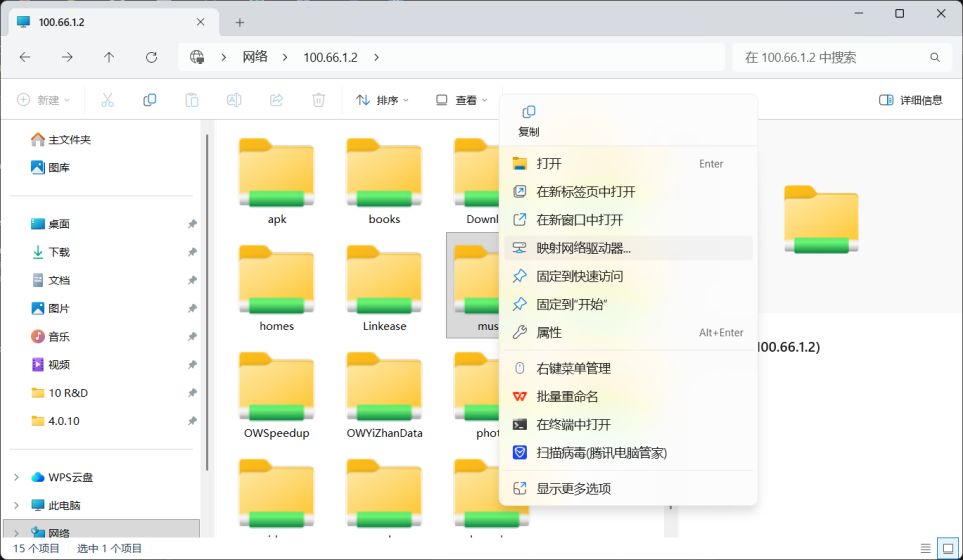Screen dimensions: 963x560
Task: Open a new tab with plus button
Action: (x=240, y=21)
